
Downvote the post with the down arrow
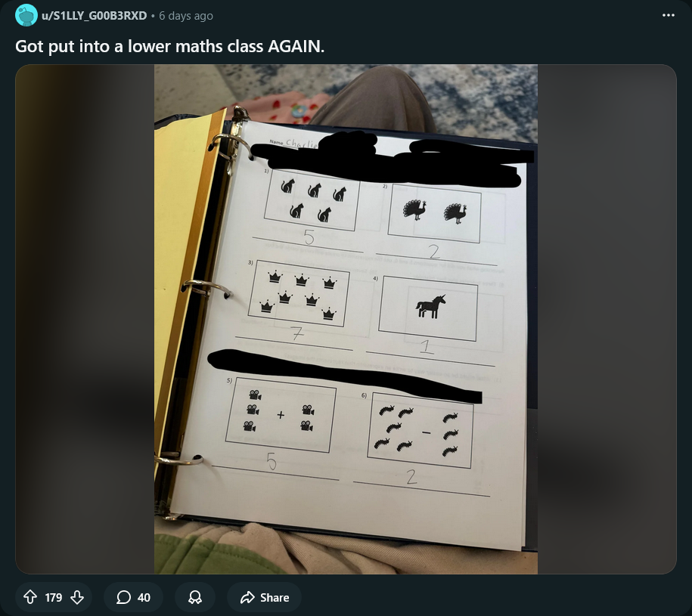pyautogui.click(x=77, y=597)
